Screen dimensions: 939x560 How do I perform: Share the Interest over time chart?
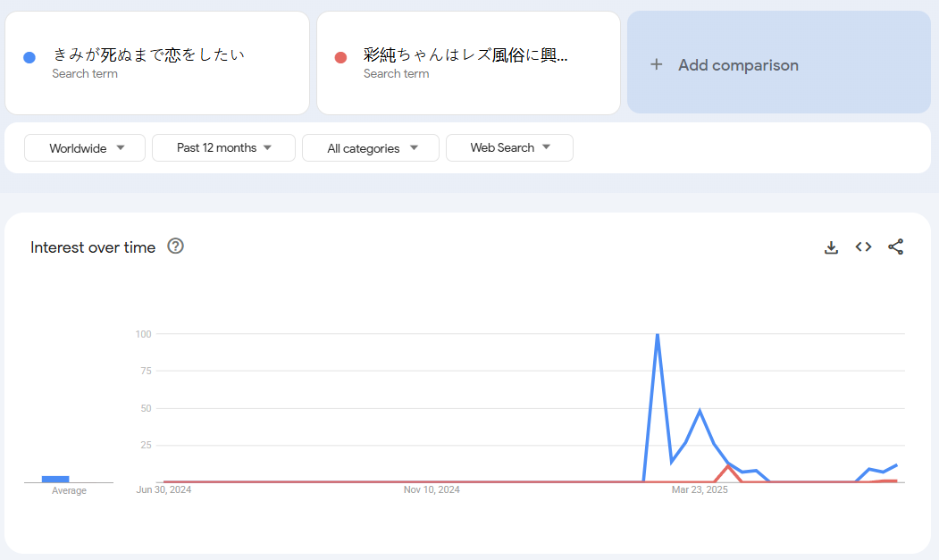896,247
